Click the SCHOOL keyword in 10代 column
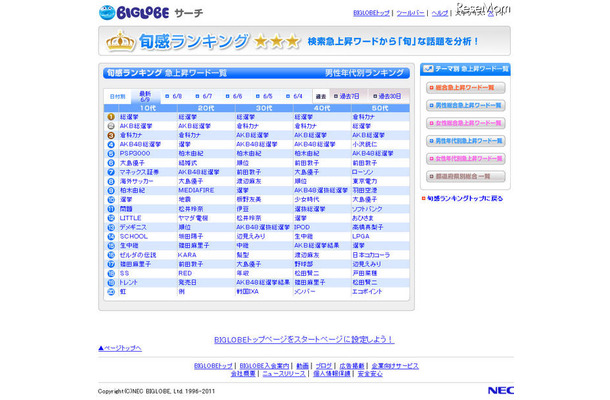The height and width of the screenshot is (400, 610). pyautogui.click(x=133, y=237)
